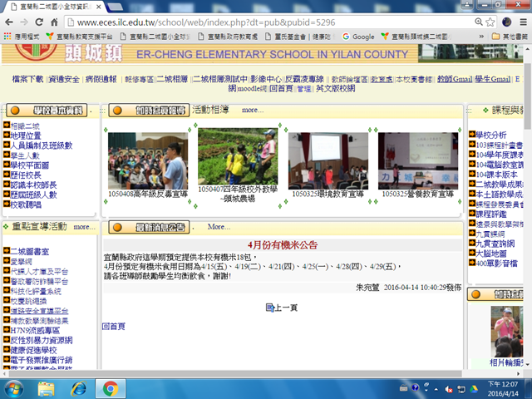The width and height of the screenshot is (532, 399).
Task: Open 歷任校長 link
Action: [26, 175]
